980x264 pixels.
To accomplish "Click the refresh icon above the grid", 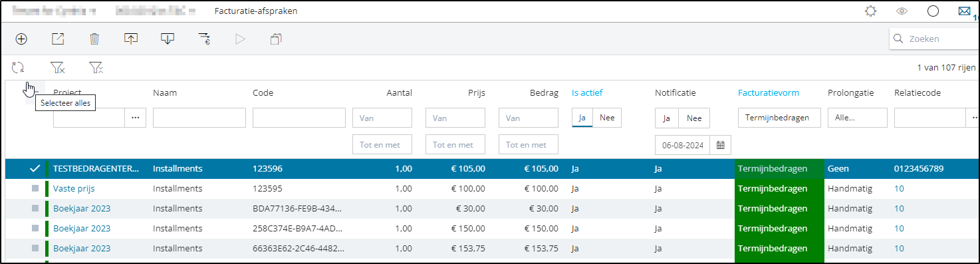I will click(18, 67).
